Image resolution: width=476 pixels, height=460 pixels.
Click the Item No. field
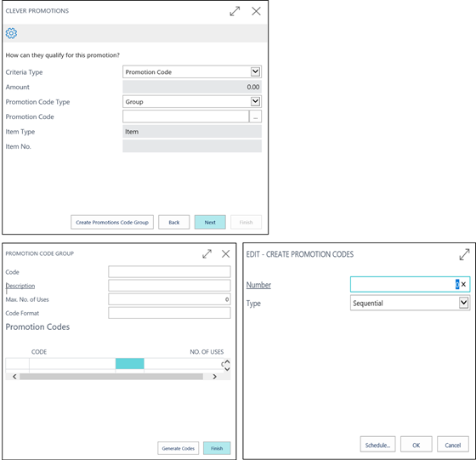click(192, 146)
